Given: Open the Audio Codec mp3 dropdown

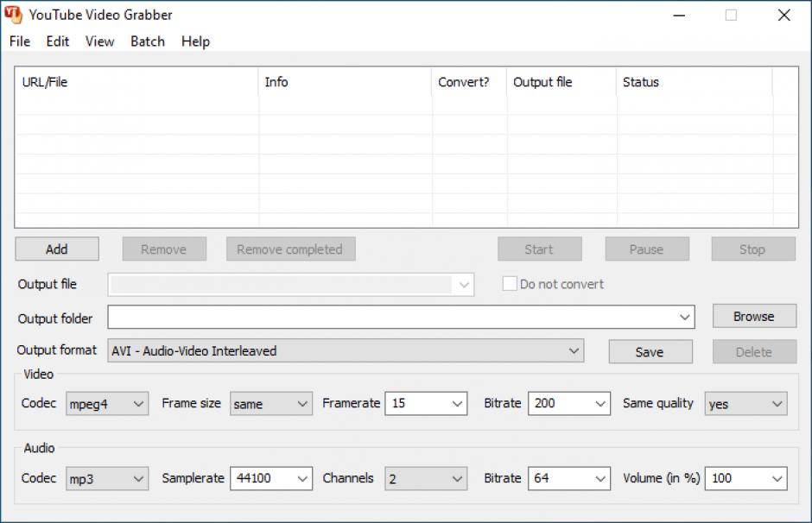Looking at the screenshot, I should (x=107, y=478).
